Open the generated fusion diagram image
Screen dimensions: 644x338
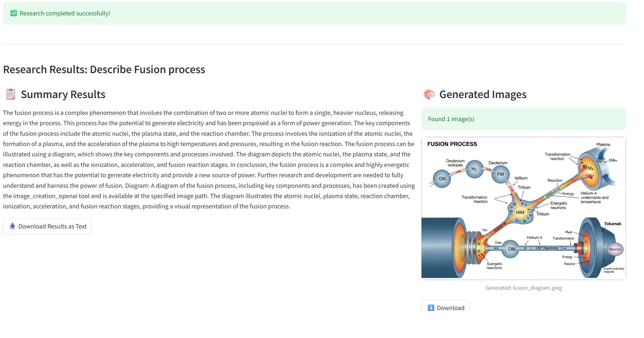[524, 208]
